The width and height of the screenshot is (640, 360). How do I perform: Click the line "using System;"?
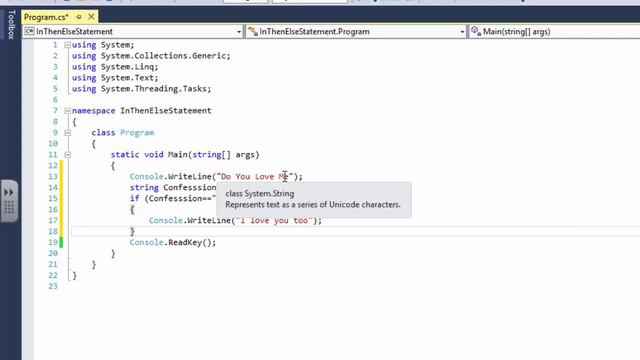pyautogui.click(x=103, y=45)
